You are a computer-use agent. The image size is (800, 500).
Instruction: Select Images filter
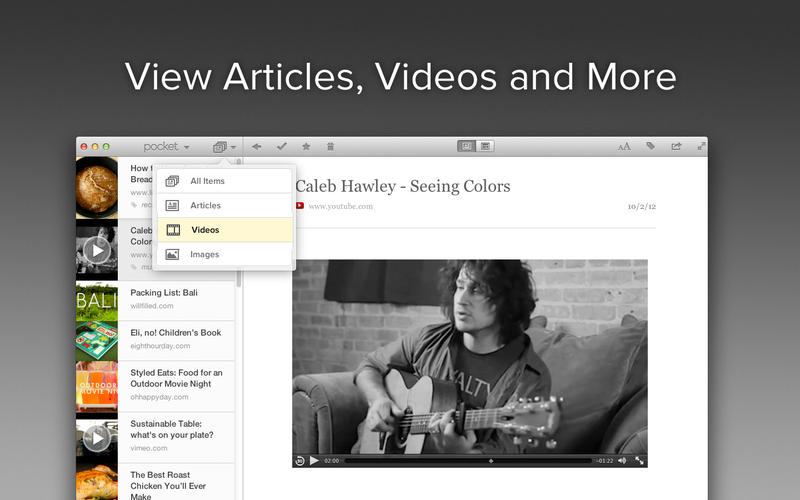225,254
